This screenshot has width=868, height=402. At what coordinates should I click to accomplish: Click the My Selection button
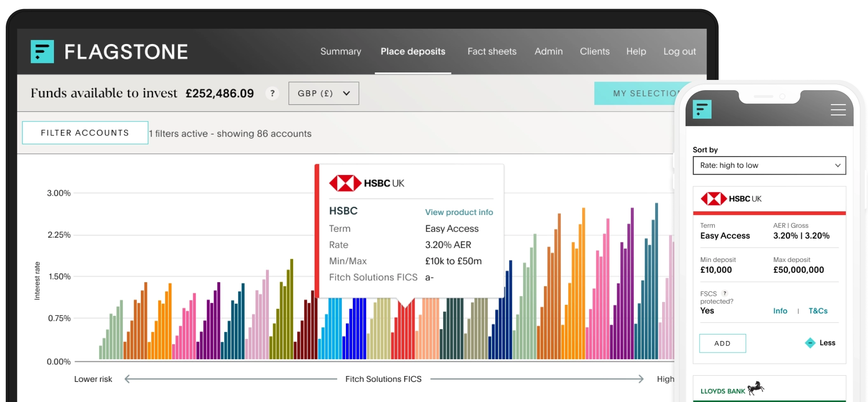pyautogui.click(x=642, y=93)
